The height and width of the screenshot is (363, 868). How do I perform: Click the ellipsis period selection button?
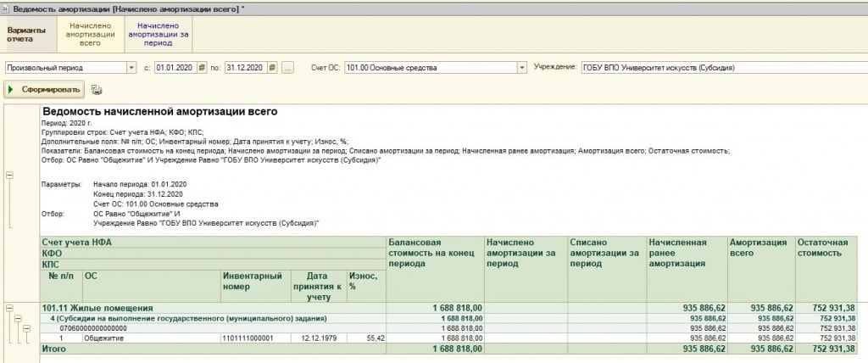287,68
